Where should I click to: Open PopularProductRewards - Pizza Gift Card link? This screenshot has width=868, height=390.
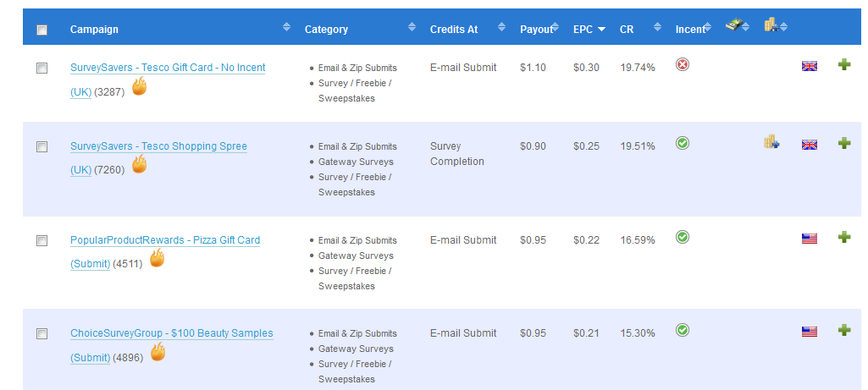click(165, 240)
